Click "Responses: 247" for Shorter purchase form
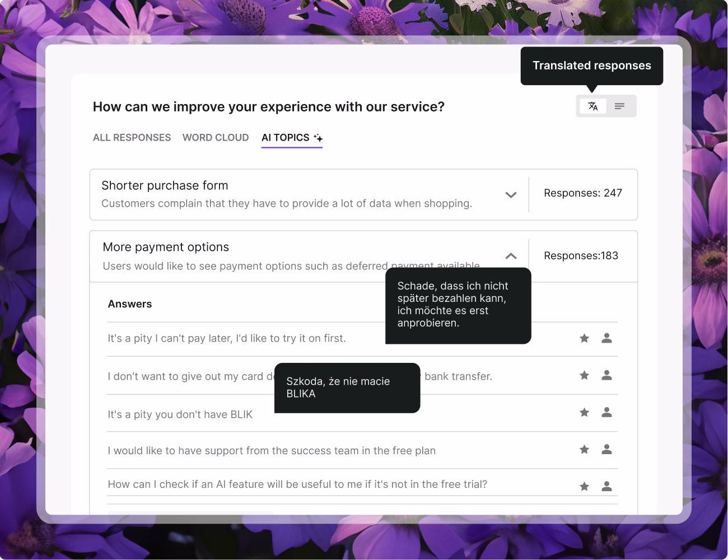728x560 pixels. (x=583, y=193)
